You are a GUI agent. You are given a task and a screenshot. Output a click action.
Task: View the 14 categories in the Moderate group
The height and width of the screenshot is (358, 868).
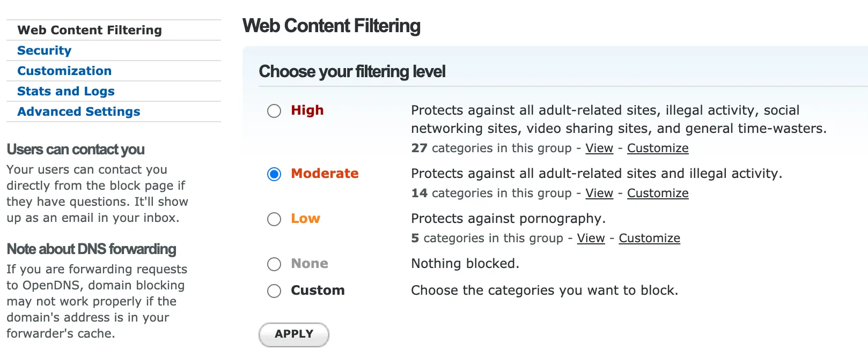click(599, 193)
